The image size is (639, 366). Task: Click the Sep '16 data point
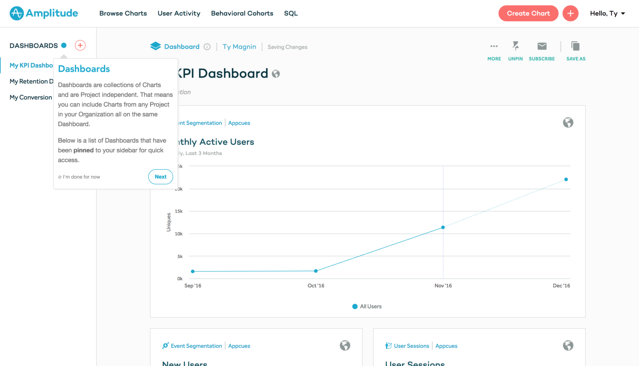pos(193,271)
